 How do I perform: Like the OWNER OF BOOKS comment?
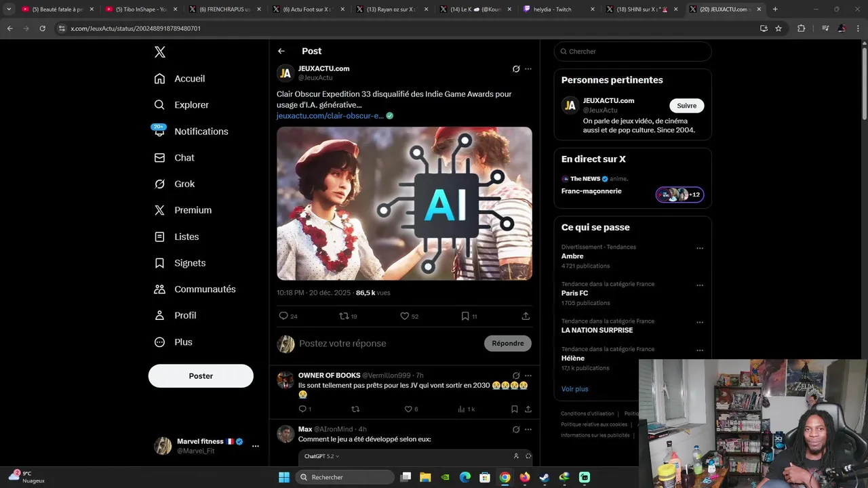[x=411, y=409]
